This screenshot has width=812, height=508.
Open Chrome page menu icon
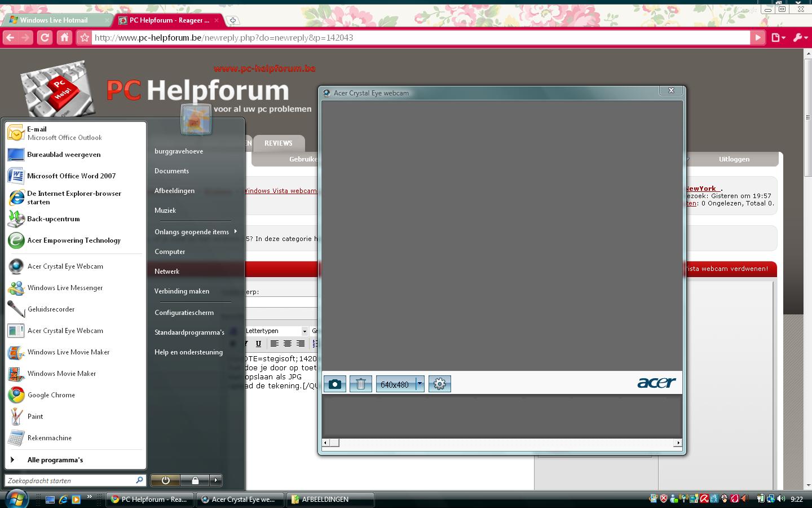tap(778, 38)
